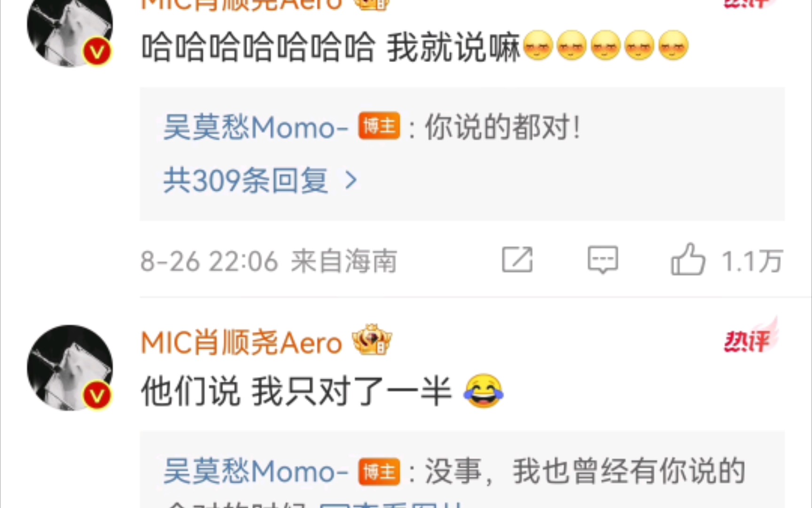This screenshot has height=508, width=812.
Task: Tap the red V verified badge on second avatar
Action: coord(97,396)
